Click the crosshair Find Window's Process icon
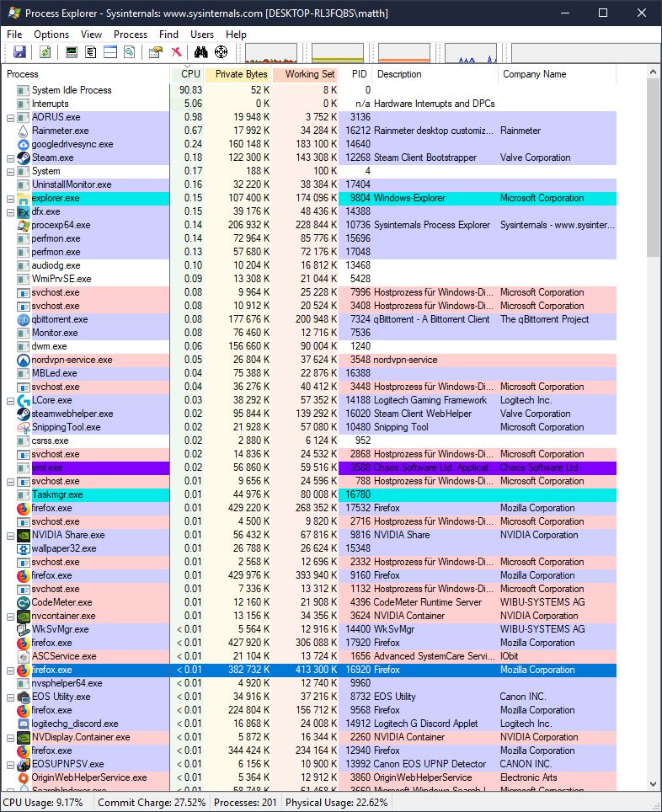662x812 pixels. tap(222, 51)
